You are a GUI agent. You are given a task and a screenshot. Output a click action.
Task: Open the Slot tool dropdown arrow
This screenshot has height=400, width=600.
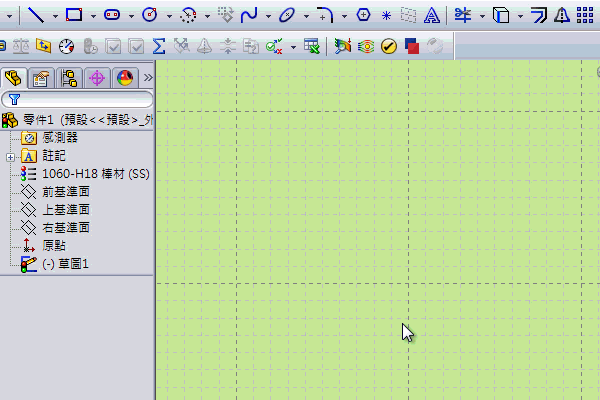(x=131, y=16)
